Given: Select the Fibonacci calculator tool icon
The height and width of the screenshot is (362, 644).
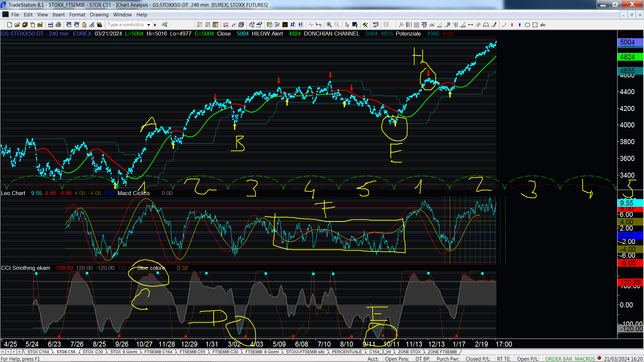Looking at the screenshot, I should (x=424, y=25).
